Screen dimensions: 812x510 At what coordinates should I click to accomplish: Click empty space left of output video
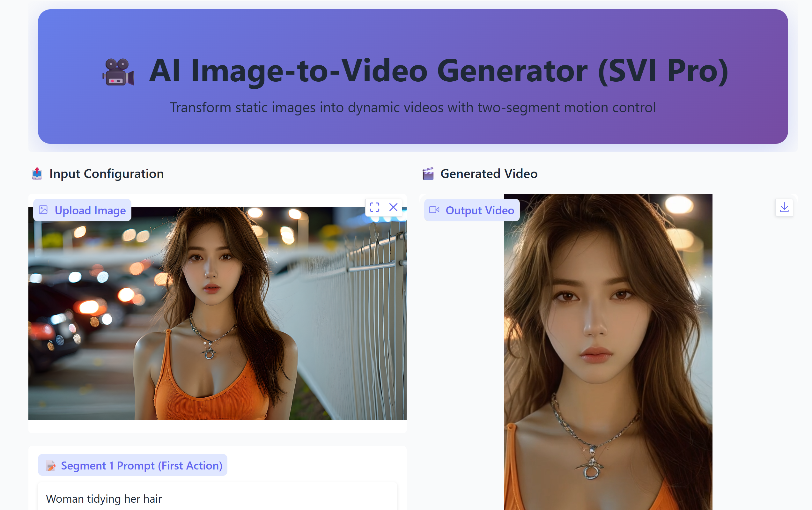pyautogui.click(x=462, y=337)
